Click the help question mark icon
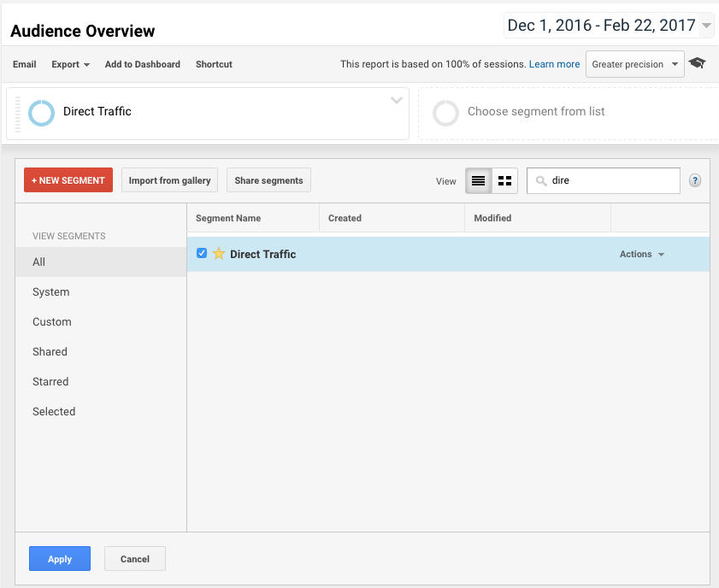Image resolution: width=719 pixels, height=588 pixels. point(695,180)
